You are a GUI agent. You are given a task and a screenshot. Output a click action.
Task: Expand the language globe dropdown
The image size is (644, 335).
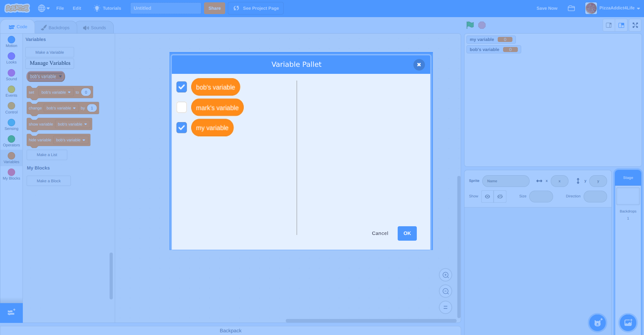click(x=44, y=8)
